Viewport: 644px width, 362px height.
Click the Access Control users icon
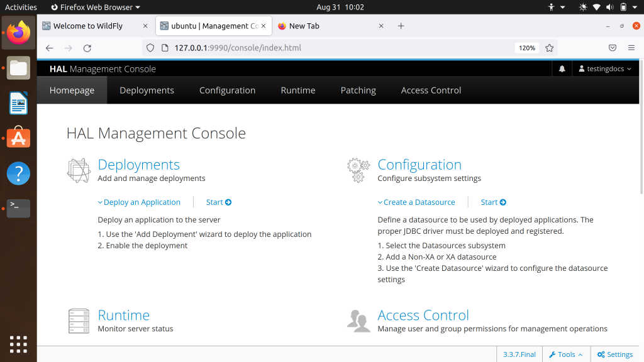point(358,321)
